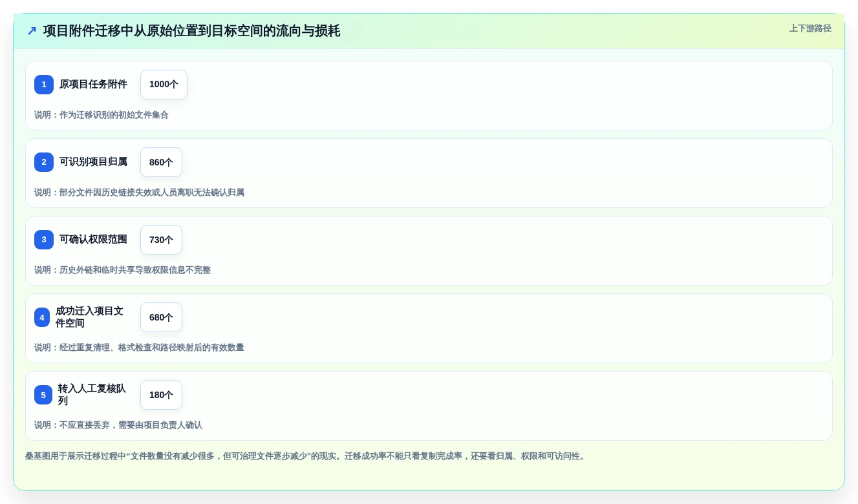
Task: Click the 680个 value chip
Action: pyautogui.click(x=161, y=317)
